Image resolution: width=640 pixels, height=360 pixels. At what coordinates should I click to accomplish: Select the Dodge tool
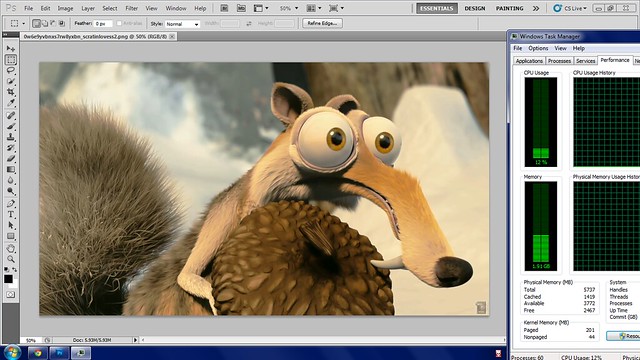[x=11, y=191]
